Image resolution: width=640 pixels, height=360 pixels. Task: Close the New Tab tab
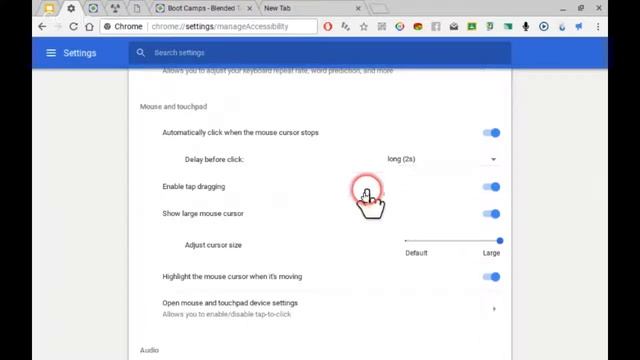[358, 8]
